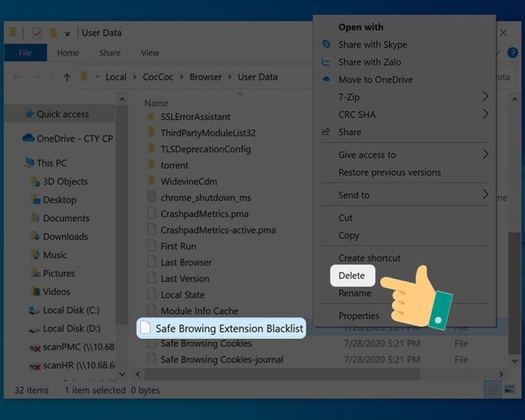Open the View ribbon tab
The image size is (525, 420).
click(150, 53)
